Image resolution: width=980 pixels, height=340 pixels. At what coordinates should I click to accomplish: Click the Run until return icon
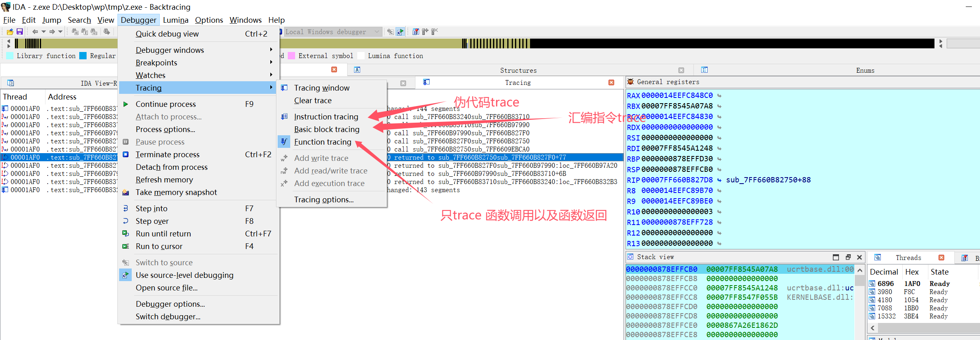point(126,234)
